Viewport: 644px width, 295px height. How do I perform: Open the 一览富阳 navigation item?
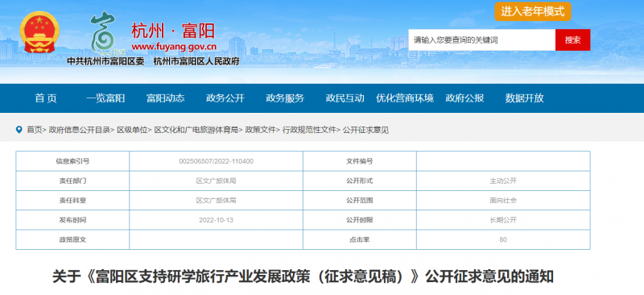pyautogui.click(x=105, y=98)
